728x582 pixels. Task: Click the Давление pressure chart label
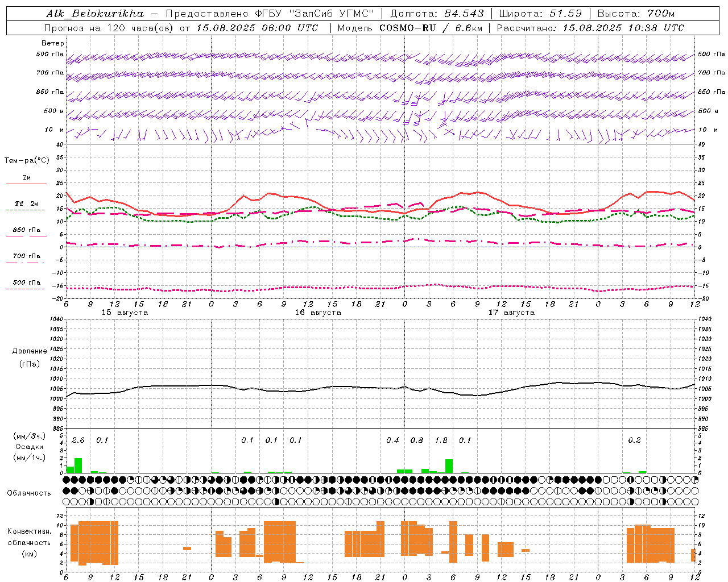tap(30, 351)
